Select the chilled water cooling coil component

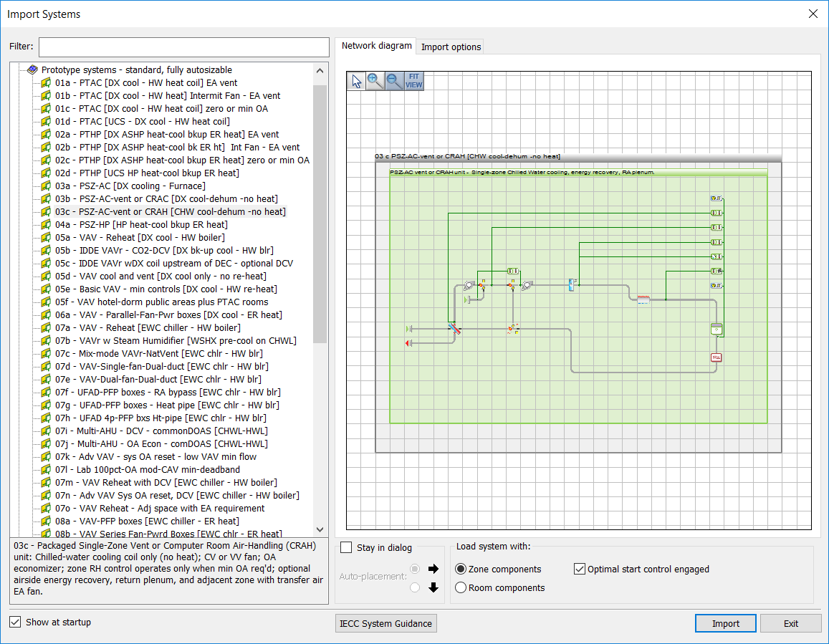coord(571,284)
